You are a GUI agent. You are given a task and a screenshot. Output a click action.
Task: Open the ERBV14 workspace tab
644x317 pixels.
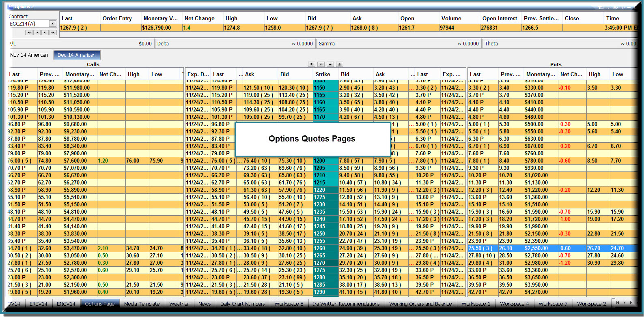click(x=39, y=304)
